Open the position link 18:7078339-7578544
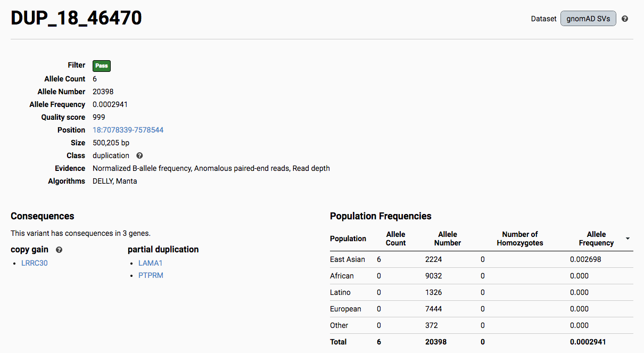The image size is (644, 353). pos(128,130)
